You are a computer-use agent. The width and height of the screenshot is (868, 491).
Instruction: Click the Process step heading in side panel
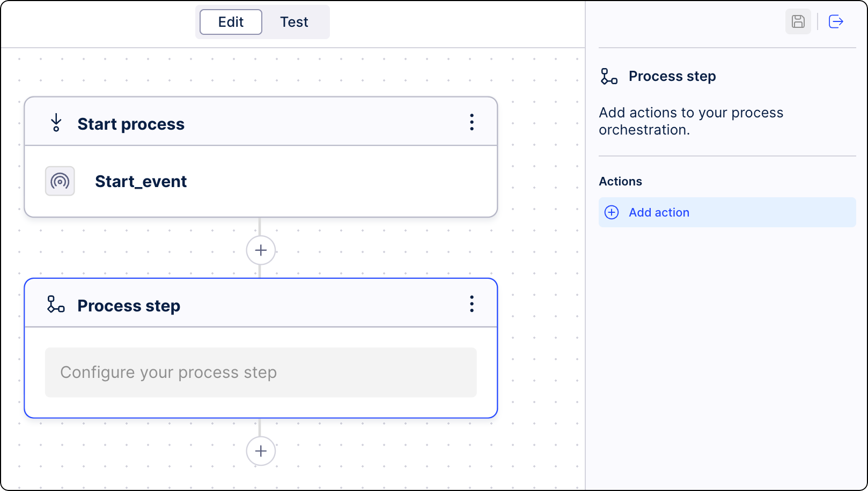(x=672, y=76)
